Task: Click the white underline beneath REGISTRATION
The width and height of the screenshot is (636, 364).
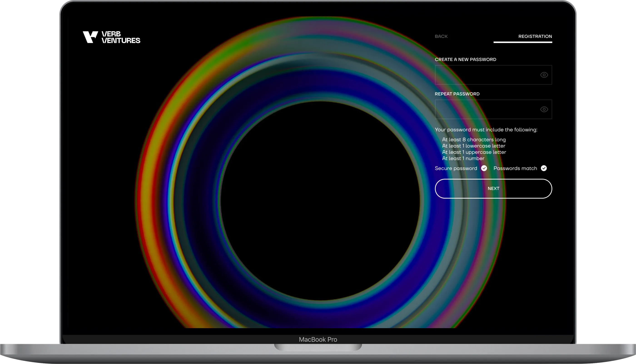Action: (523, 42)
